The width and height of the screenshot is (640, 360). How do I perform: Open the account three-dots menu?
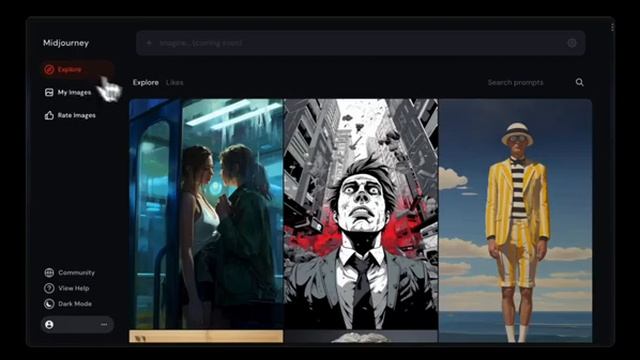(104, 324)
